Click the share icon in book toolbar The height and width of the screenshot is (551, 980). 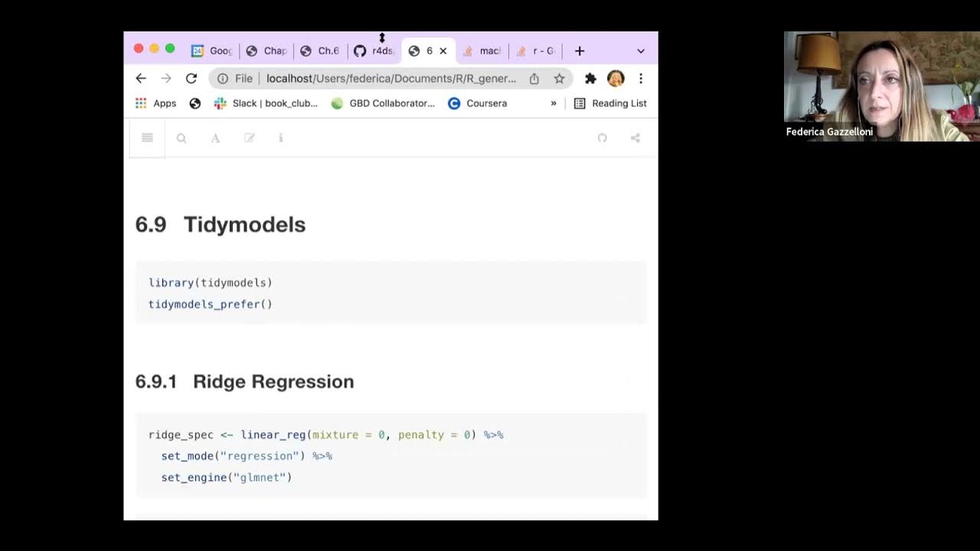click(x=635, y=138)
